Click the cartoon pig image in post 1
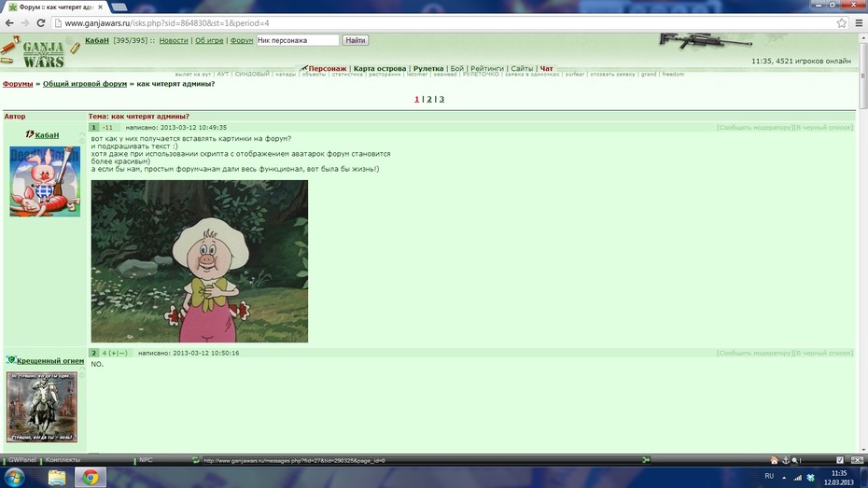The width and height of the screenshot is (868, 488). click(x=200, y=261)
